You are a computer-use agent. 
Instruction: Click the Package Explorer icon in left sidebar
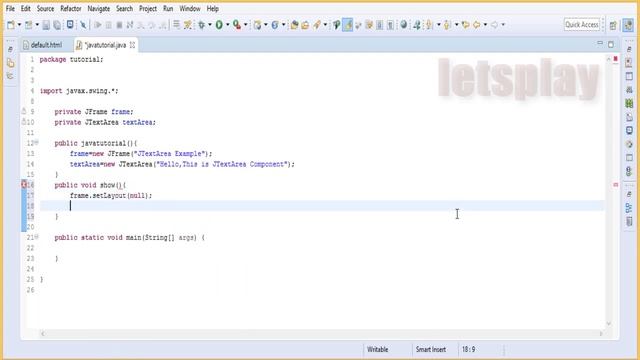pos(11,63)
